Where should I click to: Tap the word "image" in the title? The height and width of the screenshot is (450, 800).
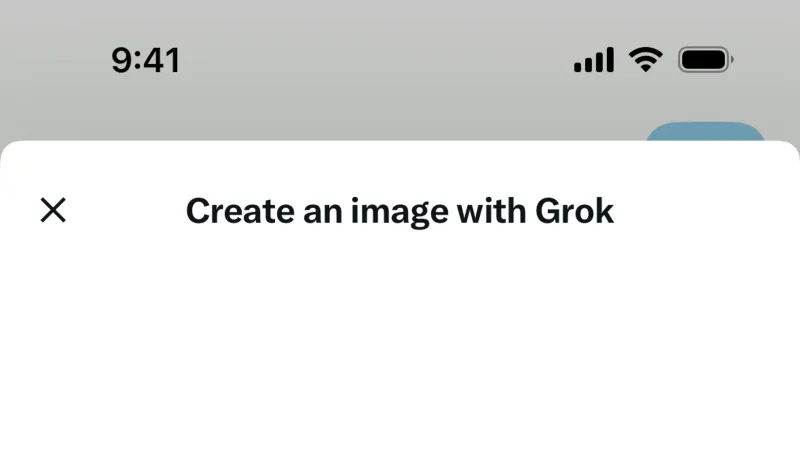pyautogui.click(x=399, y=212)
